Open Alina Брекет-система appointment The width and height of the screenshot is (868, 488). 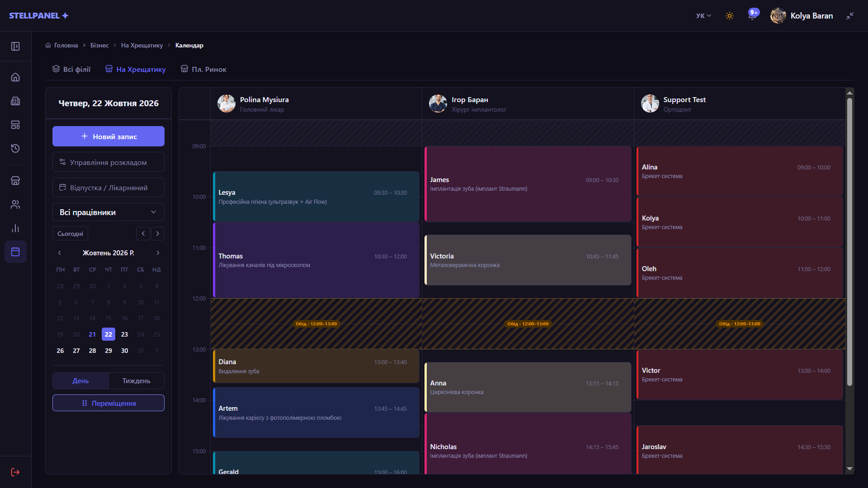point(740,171)
